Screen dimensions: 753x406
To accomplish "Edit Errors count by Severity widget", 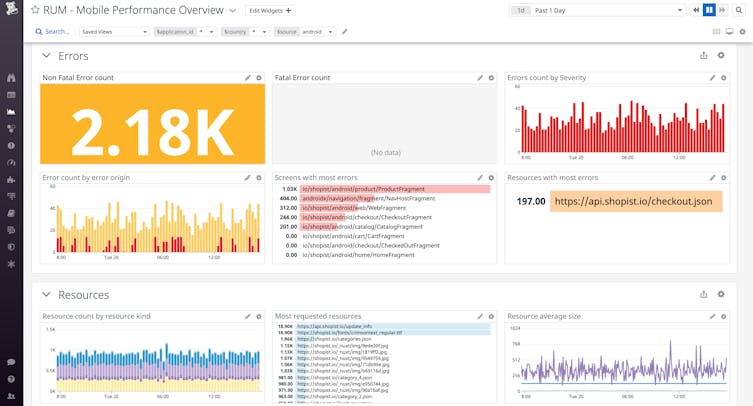I will point(712,78).
